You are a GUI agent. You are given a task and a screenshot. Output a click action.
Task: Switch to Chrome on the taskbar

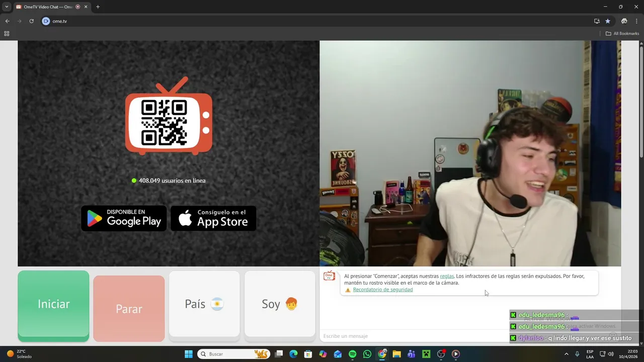click(x=382, y=354)
